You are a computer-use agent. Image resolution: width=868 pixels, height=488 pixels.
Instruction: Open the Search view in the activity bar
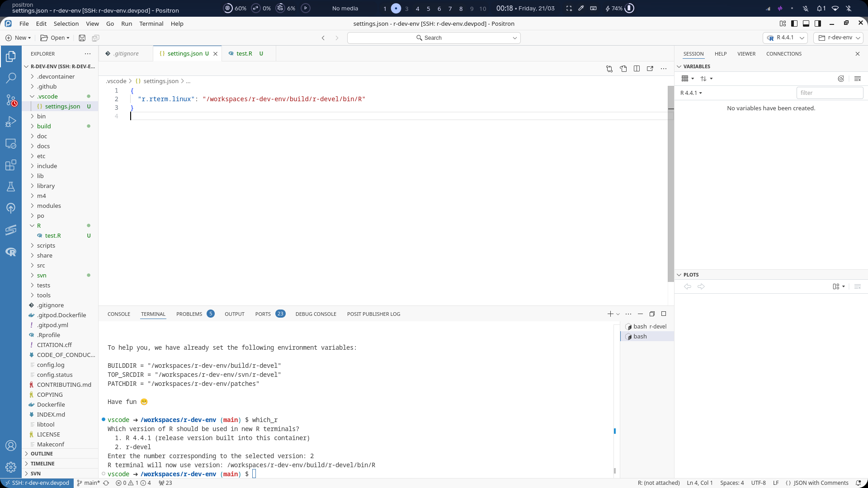point(11,78)
